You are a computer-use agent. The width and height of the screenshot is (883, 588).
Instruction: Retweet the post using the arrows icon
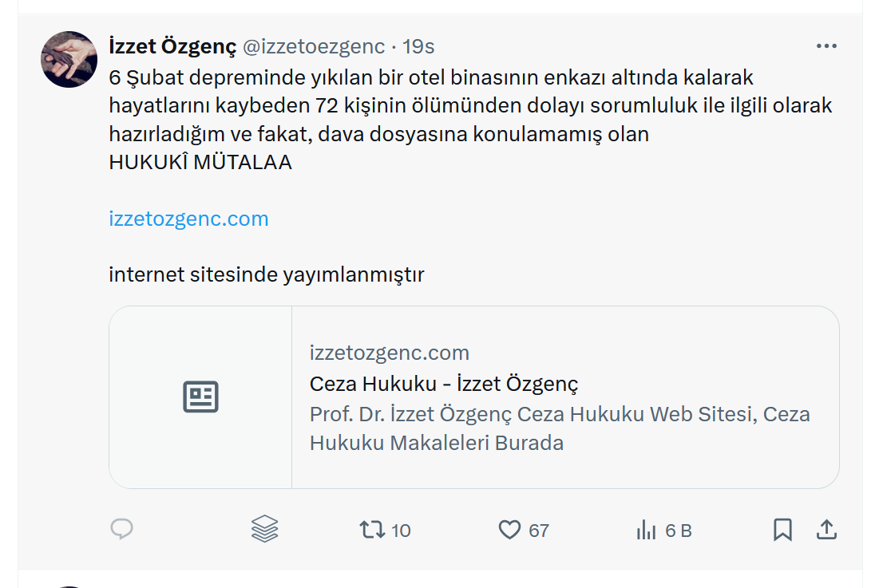pyautogui.click(x=373, y=529)
